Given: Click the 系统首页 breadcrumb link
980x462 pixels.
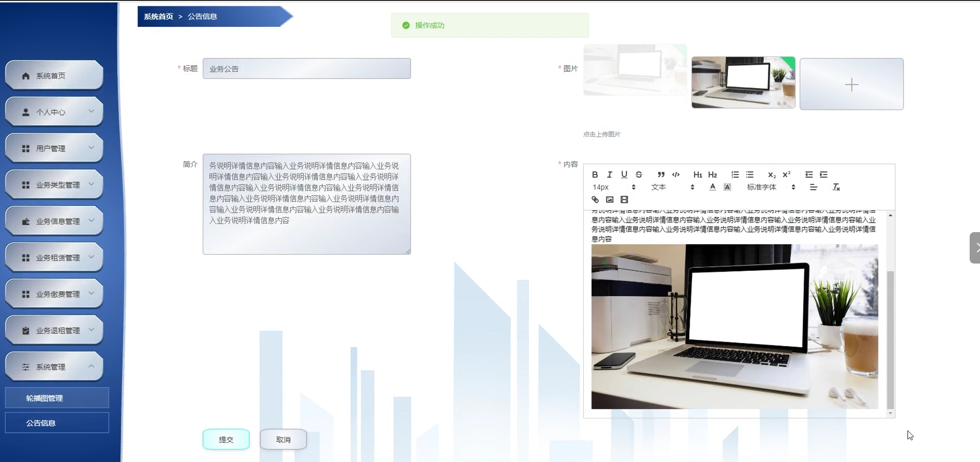Looking at the screenshot, I should [158, 17].
